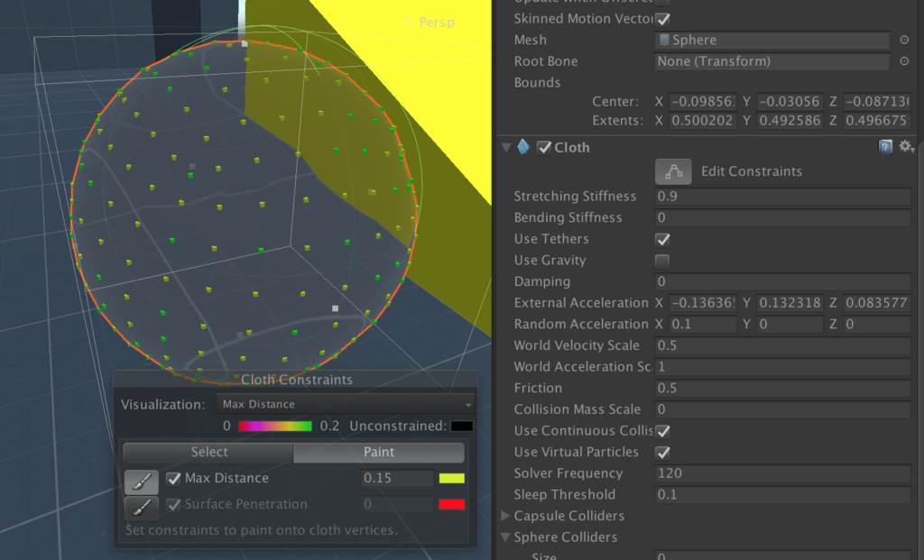Edit the Friction value field

click(x=783, y=388)
